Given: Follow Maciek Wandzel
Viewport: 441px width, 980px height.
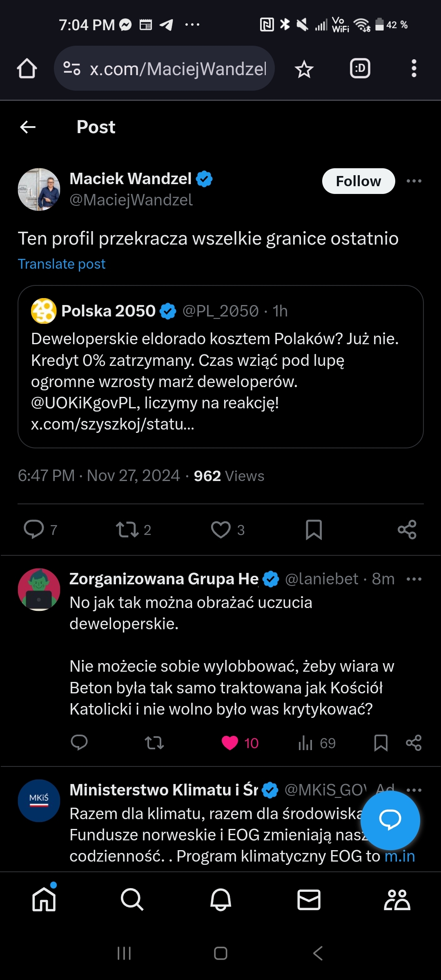Looking at the screenshot, I should [x=358, y=181].
